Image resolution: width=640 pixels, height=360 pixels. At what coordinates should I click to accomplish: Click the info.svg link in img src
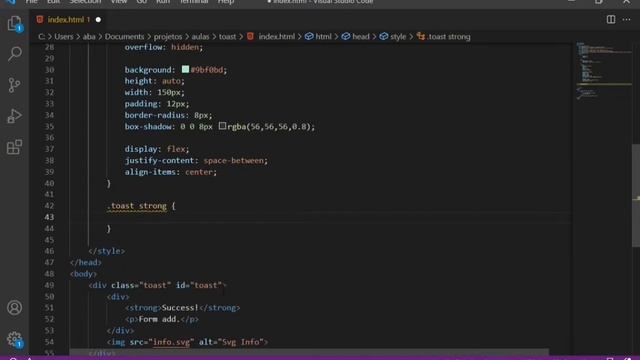(171, 342)
